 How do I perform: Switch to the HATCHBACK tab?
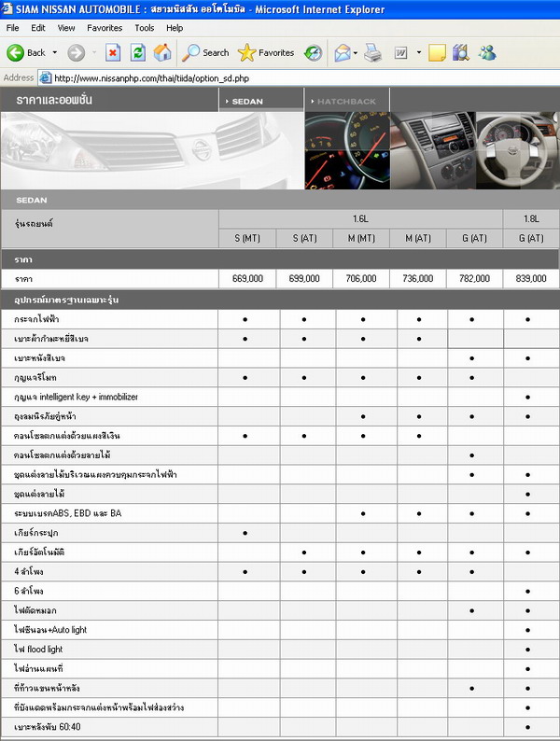click(x=347, y=100)
